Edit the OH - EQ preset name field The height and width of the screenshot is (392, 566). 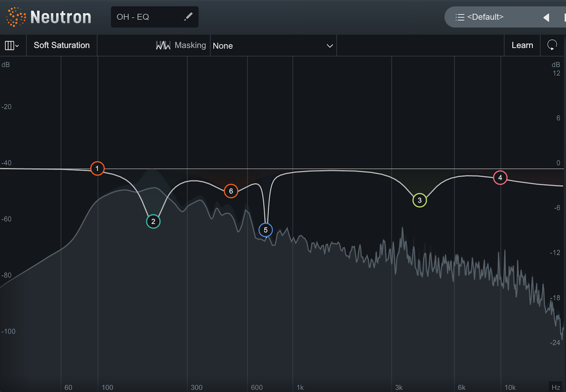point(155,17)
